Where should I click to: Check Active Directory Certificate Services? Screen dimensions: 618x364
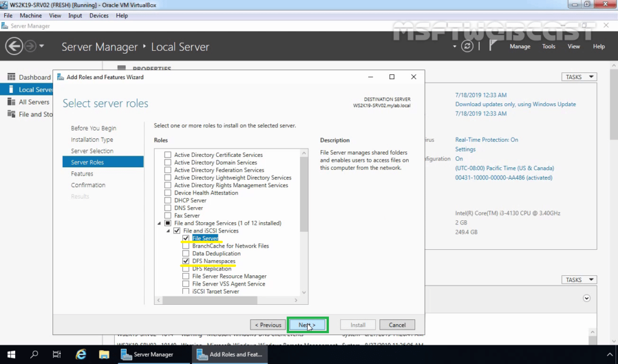[x=168, y=155]
